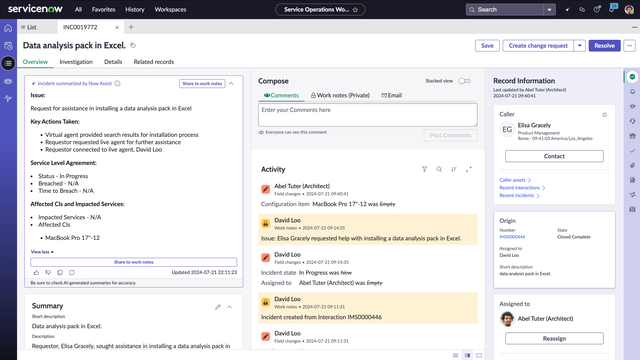Filter the Activity stream

click(424, 169)
